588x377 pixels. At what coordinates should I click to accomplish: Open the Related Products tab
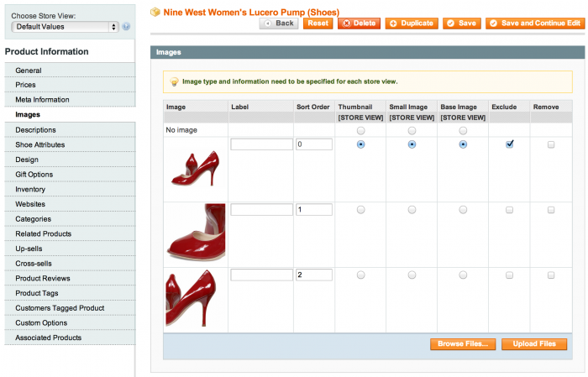click(70, 234)
